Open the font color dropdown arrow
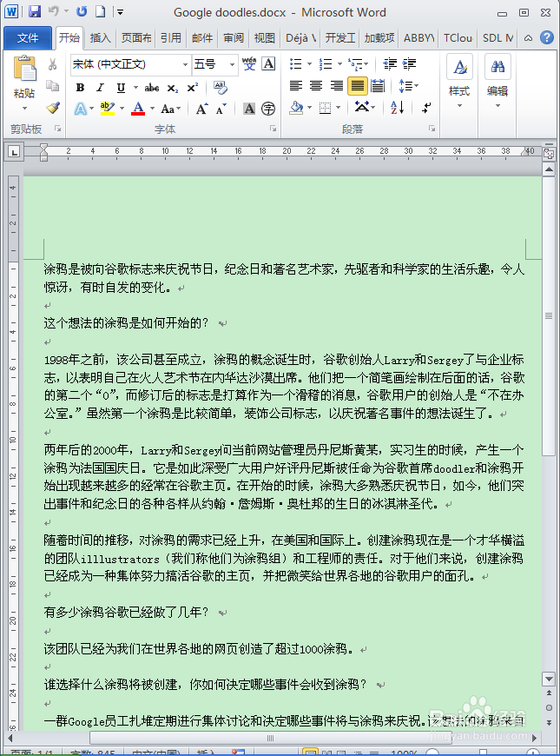This screenshot has height=756, width=560. 152,109
